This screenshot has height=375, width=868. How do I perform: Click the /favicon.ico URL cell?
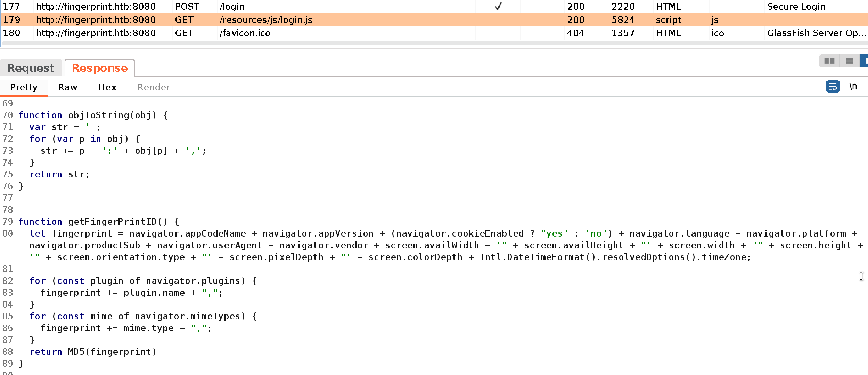pyautogui.click(x=245, y=33)
